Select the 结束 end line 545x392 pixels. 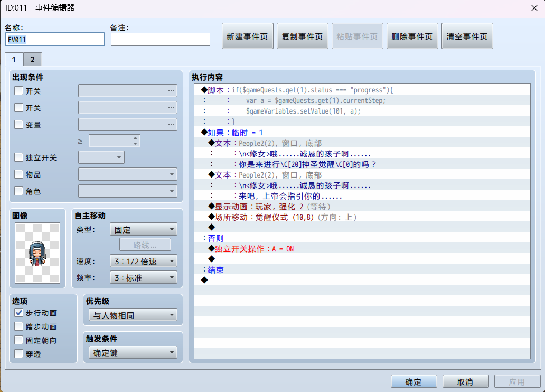pyautogui.click(x=362, y=270)
